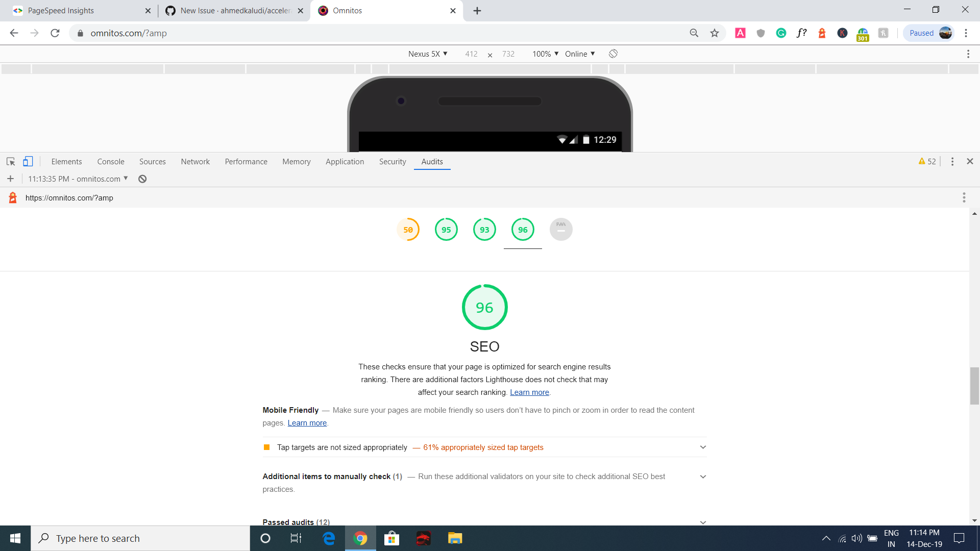Switch to the Performance tab in DevTools
Screen dimensions: 980x551
pyautogui.click(x=246, y=161)
